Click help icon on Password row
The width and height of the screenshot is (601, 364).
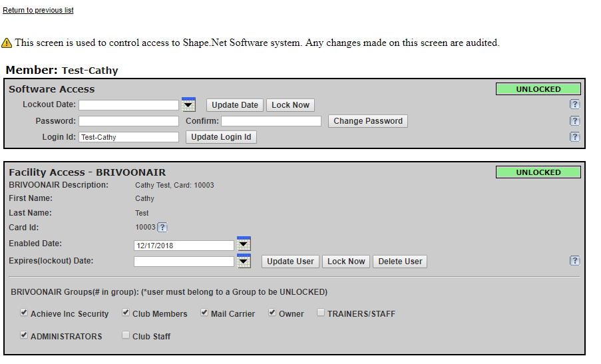point(575,121)
